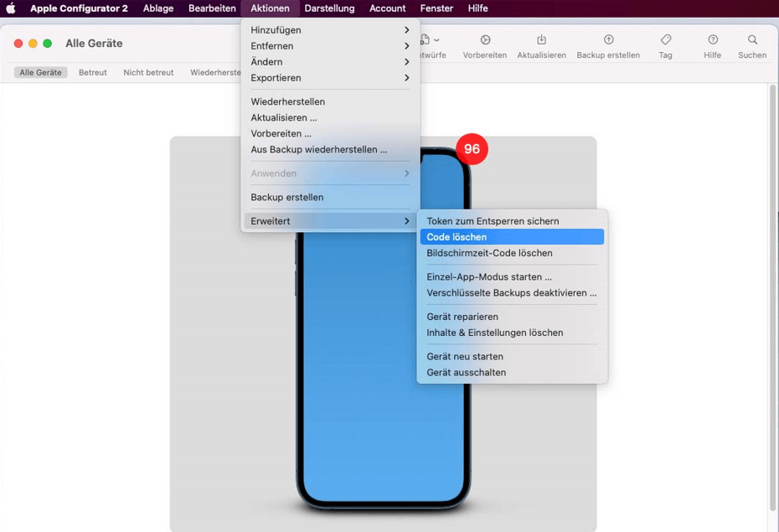
Task: Select Gerät ausschalten
Action: 512,372
